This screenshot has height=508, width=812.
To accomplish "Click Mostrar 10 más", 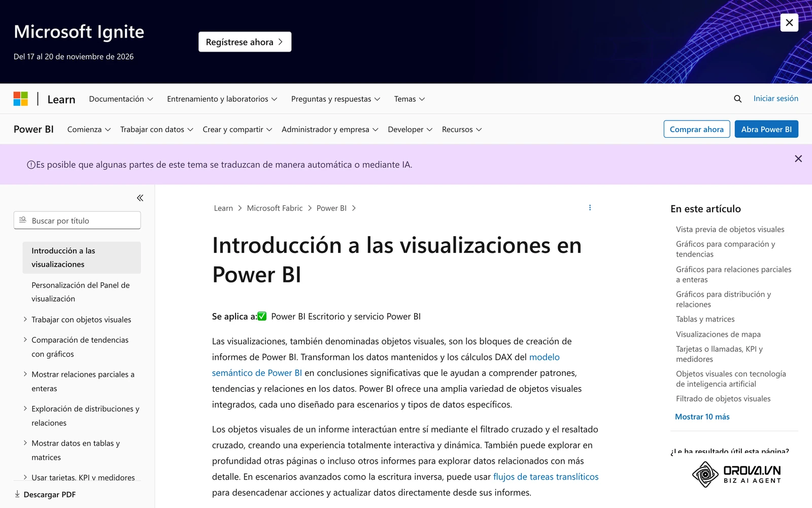I will click(x=702, y=417).
